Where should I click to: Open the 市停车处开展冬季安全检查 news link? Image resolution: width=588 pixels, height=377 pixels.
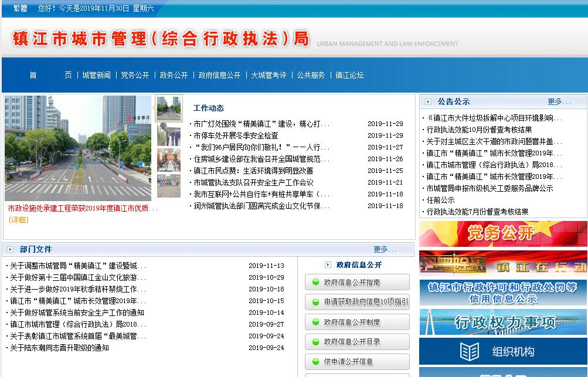tap(236, 136)
